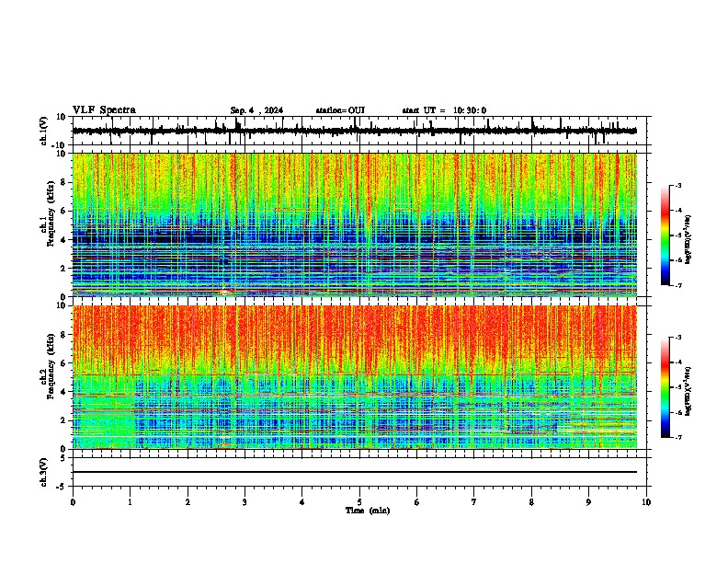
Task: Click time axis tick label "7"
Action: 474,502
